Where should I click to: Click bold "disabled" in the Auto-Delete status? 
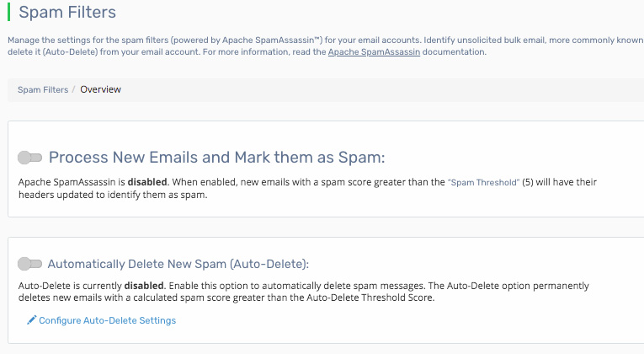124,286
